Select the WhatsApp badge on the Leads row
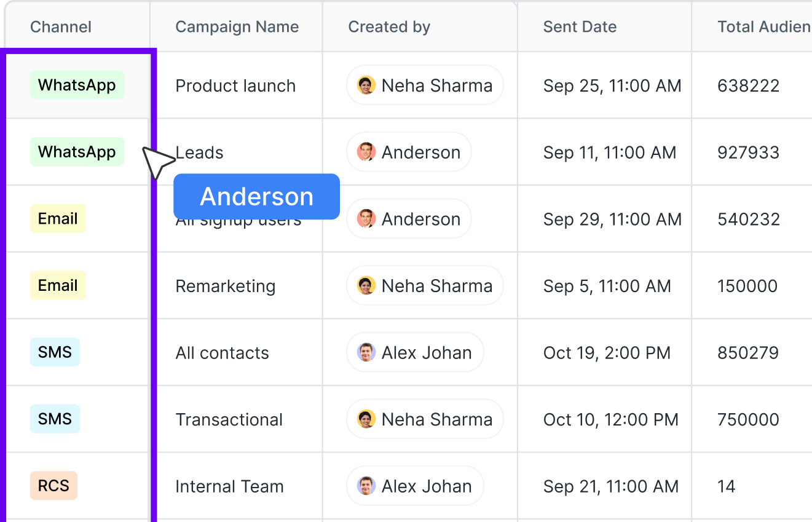Image resolution: width=812 pixels, height=522 pixels. 76,151
